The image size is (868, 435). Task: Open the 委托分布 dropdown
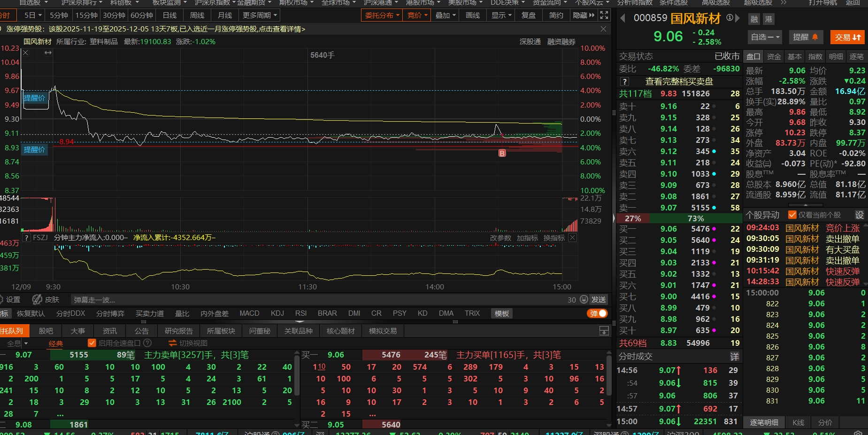(x=382, y=15)
